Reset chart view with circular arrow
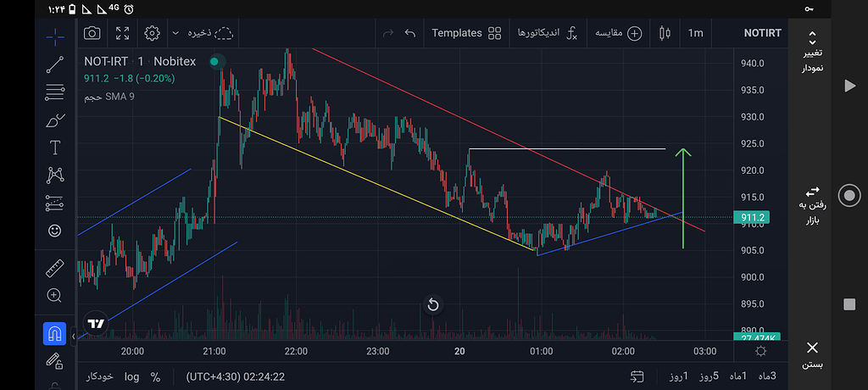 [433, 304]
